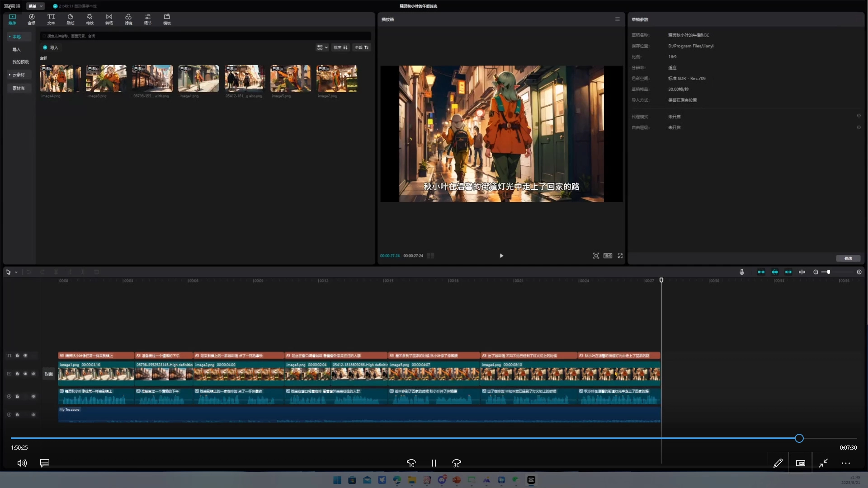Switch to the 文本 (Text) tab
Image resolution: width=868 pixels, height=488 pixels.
51,19
